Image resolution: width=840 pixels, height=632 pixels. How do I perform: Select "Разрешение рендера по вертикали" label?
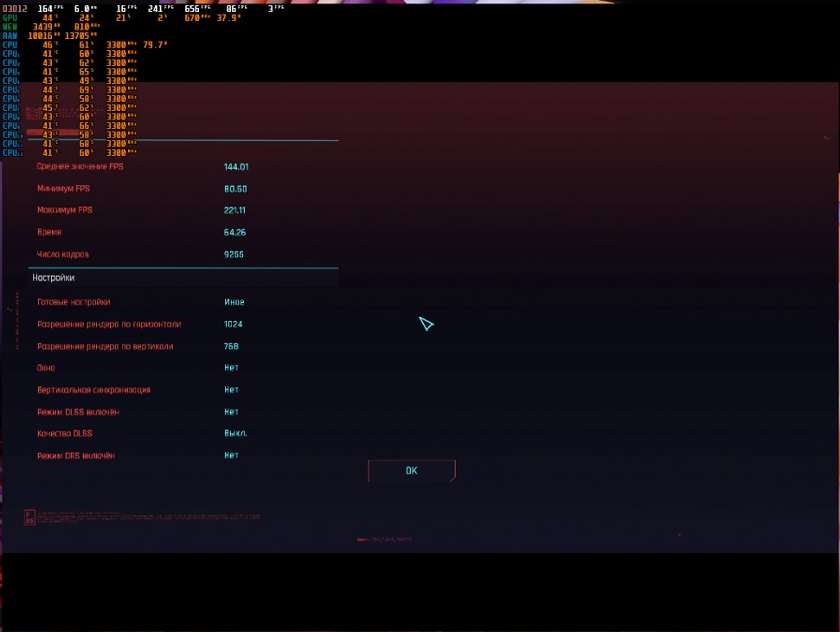point(105,346)
